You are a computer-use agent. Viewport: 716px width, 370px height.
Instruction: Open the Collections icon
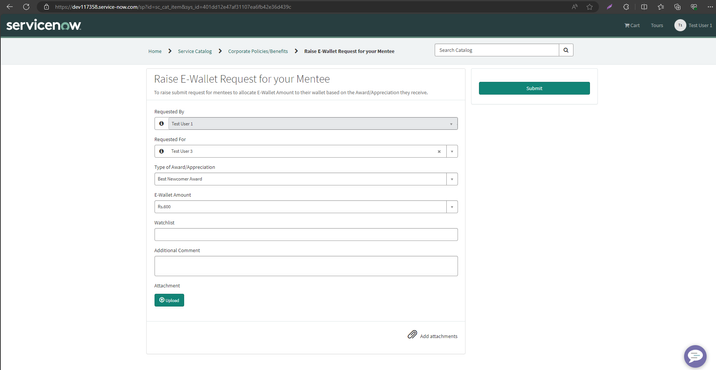pyautogui.click(x=677, y=7)
